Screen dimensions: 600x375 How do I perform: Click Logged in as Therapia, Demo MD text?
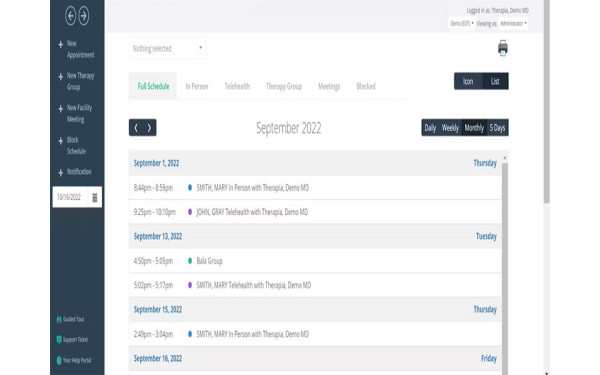(497, 10)
